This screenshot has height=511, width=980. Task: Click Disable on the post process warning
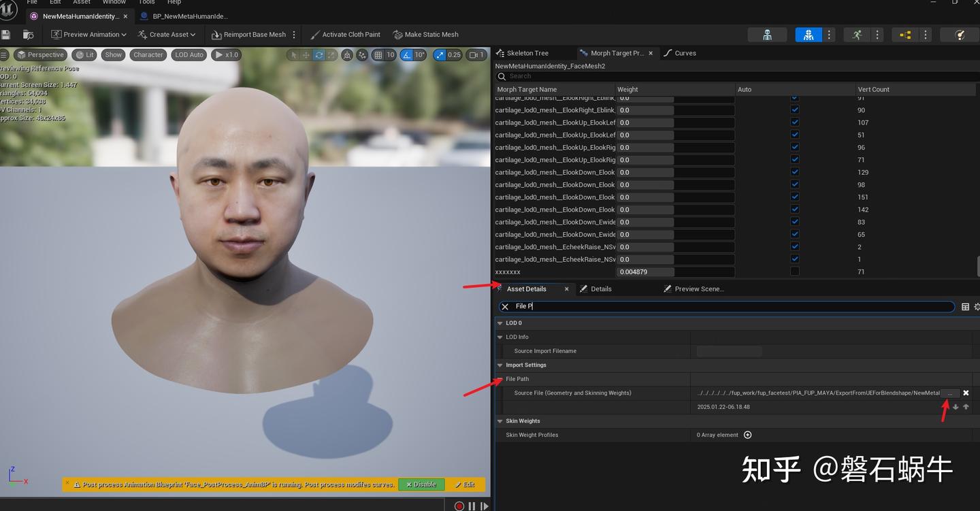click(x=421, y=484)
